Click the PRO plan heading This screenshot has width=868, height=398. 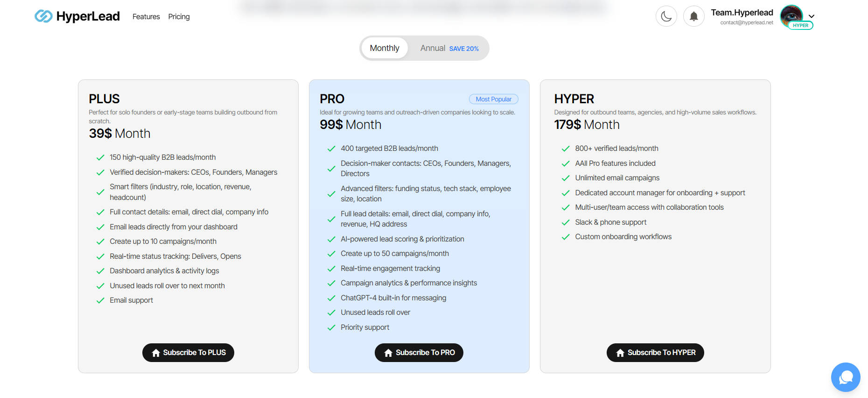click(x=332, y=99)
